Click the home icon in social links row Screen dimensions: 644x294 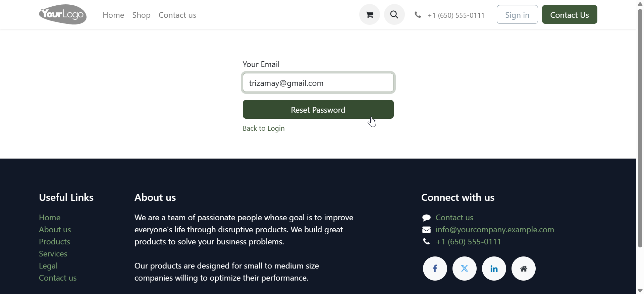pos(523,268)
